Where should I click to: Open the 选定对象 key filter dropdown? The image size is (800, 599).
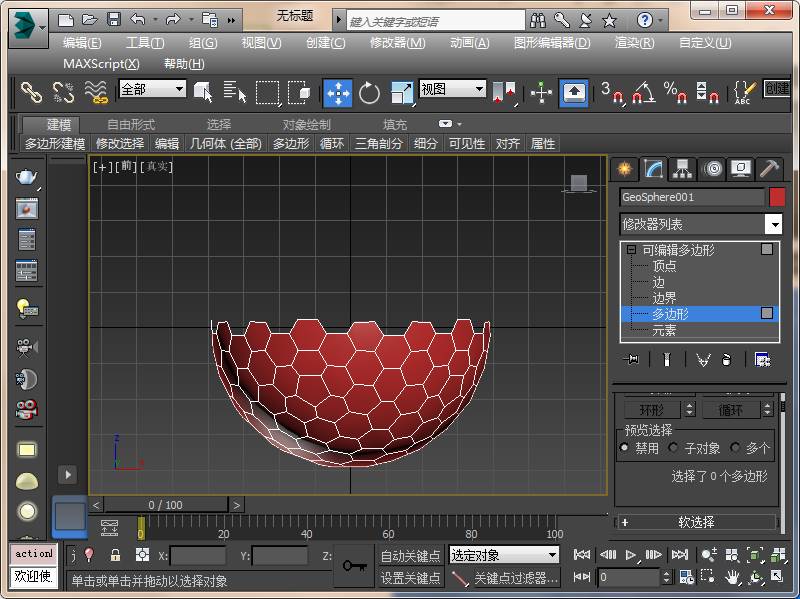coord(504,555)
